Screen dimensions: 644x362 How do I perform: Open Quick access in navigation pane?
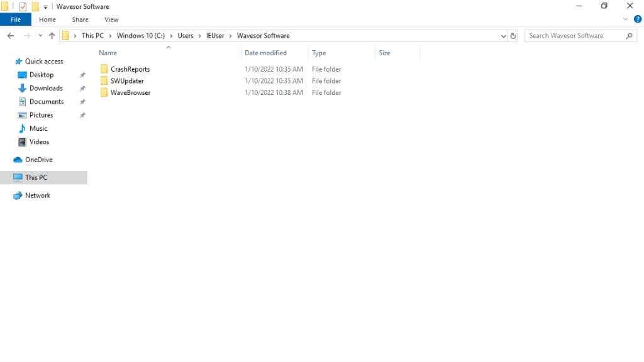pos(44,61)
